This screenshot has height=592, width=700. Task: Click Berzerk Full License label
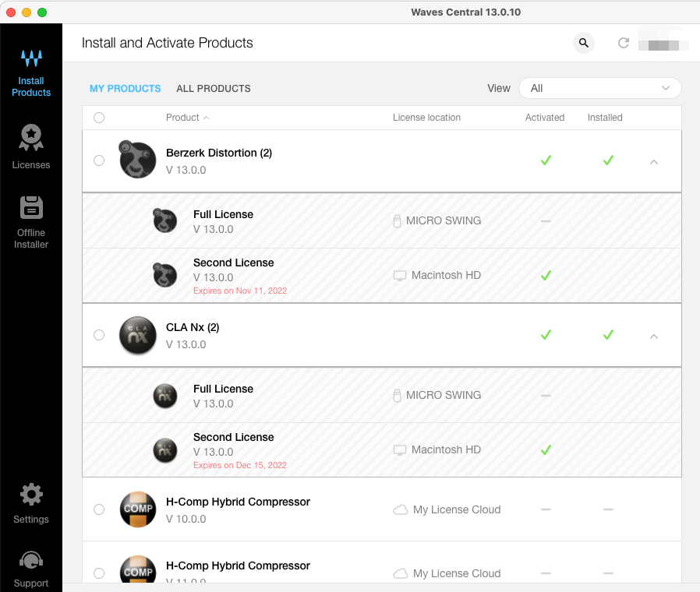[x=223, y=214]
